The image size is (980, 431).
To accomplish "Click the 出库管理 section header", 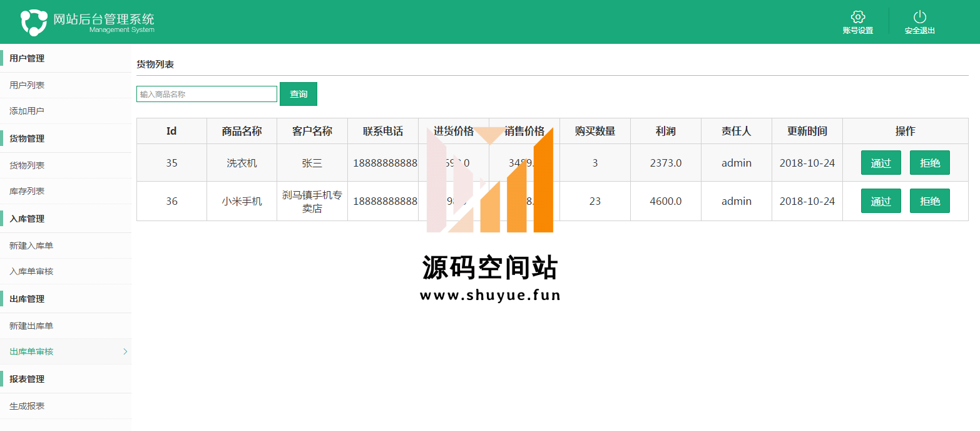I will pyautogui.click(x=27, y=299).
